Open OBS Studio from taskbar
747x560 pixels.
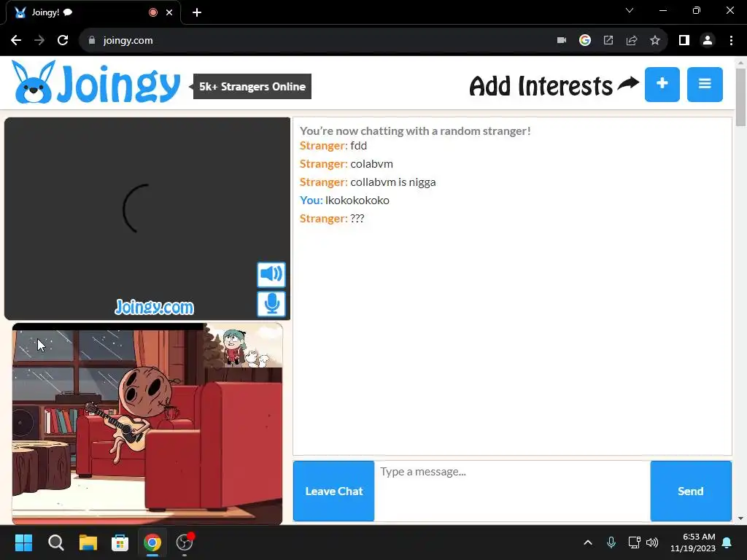[x=185, y=542]
